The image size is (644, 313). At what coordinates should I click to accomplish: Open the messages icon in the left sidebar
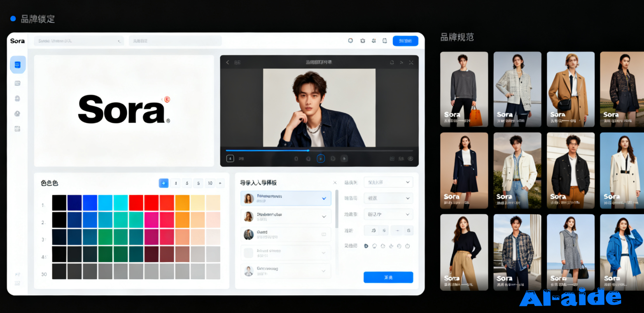point(17,83)
